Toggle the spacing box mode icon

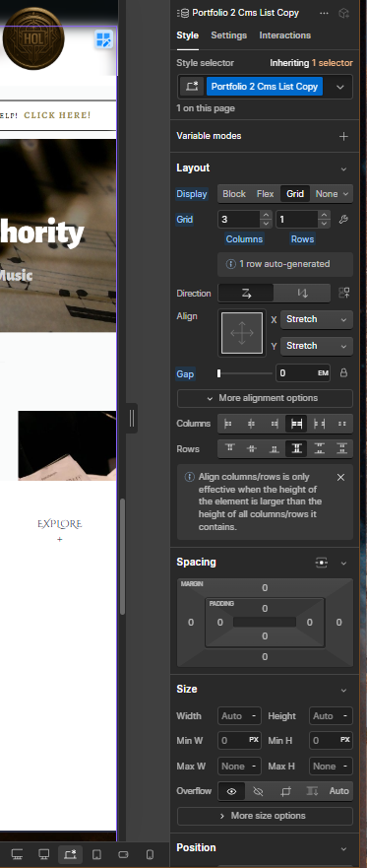322,563
